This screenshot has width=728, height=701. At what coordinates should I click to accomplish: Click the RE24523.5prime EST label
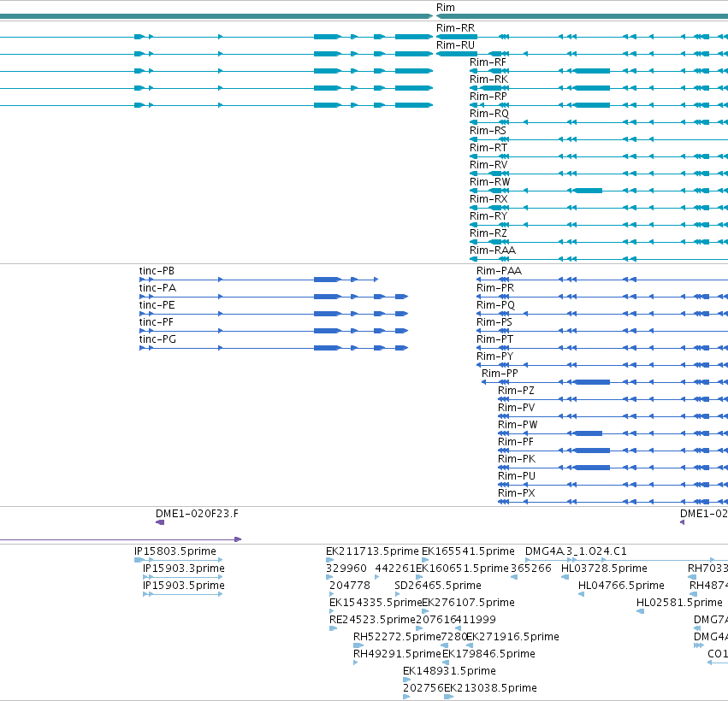click(372, 621)
